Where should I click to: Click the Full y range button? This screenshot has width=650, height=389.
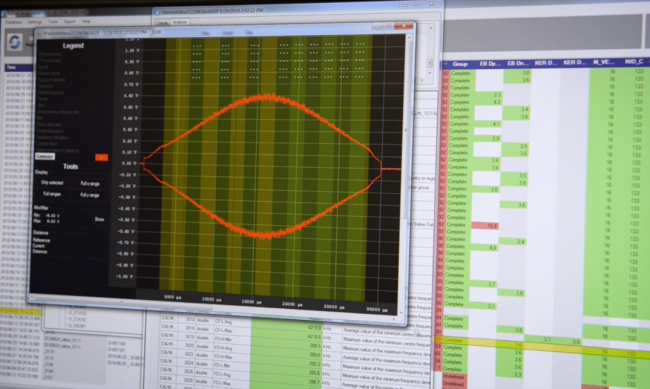click(90, 195)
